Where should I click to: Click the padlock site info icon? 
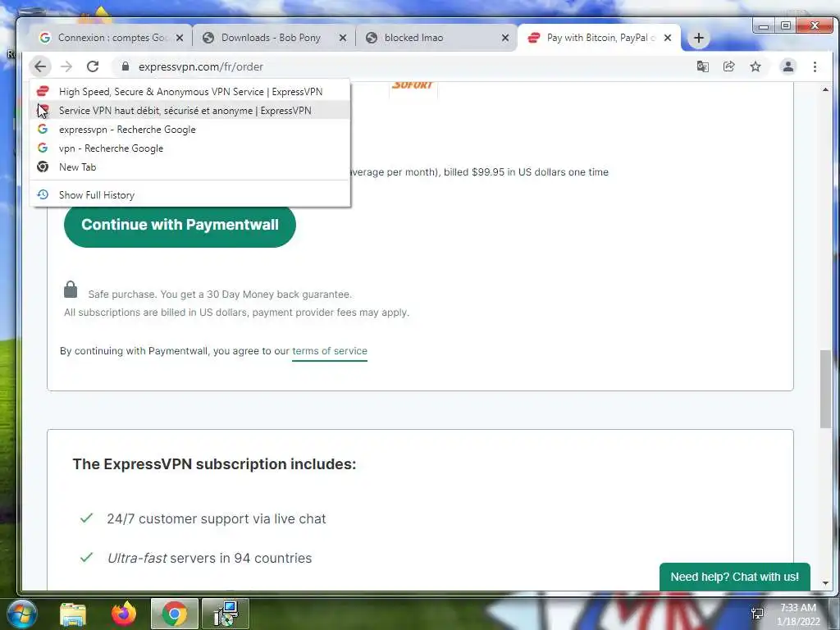click(126, 66)
